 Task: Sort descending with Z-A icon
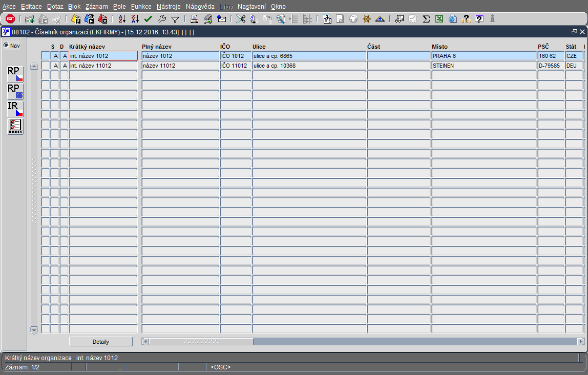tap(135, 19)
